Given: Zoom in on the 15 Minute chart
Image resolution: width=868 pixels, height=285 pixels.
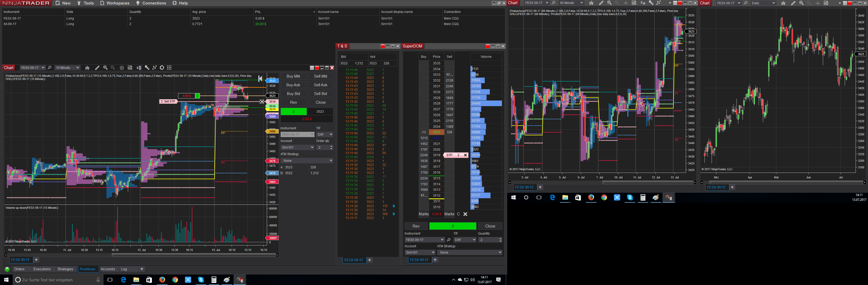Looking at the screenshot, I should click(105, 68).
